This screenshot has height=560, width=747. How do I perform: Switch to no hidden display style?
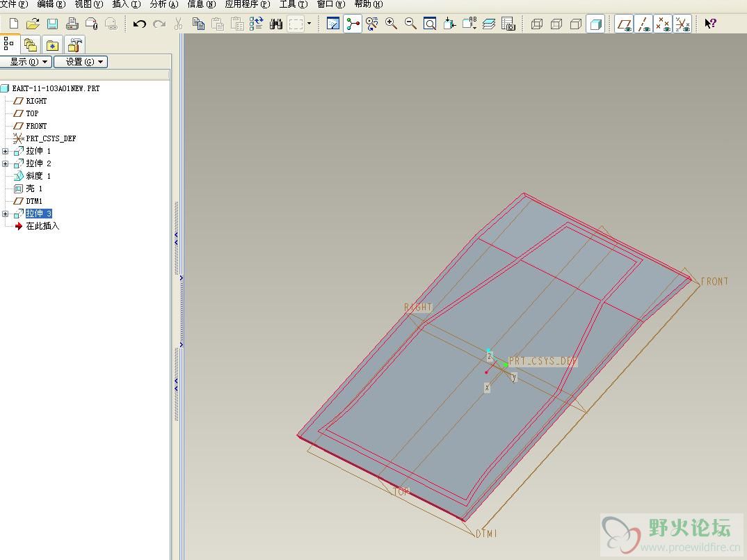[576, 24]
